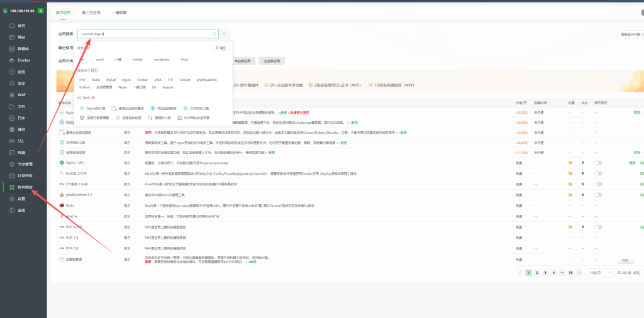This screenshot has height=318, width=644.
Task: Go to the next page using the right chevron
Action: pyautogui.click(x=579, y=273)
